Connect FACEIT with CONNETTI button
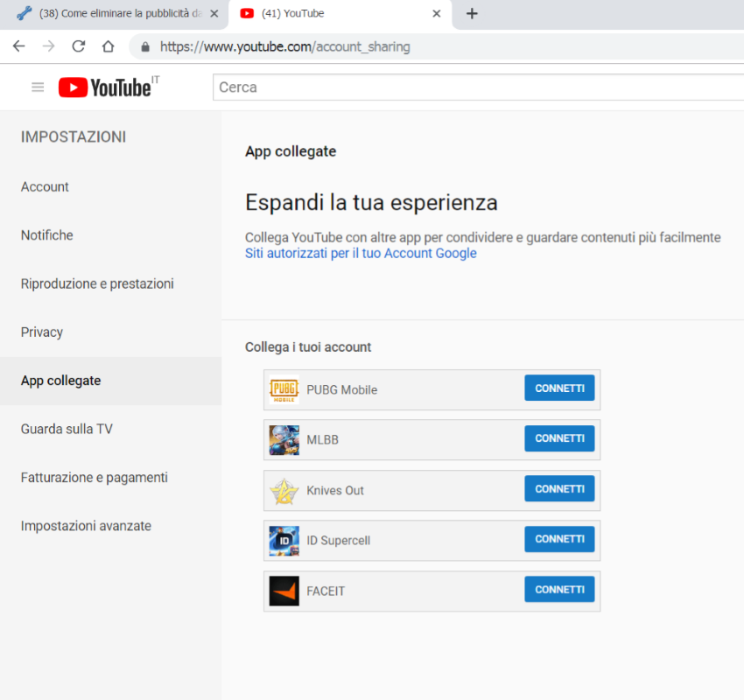 click(559, 589)
